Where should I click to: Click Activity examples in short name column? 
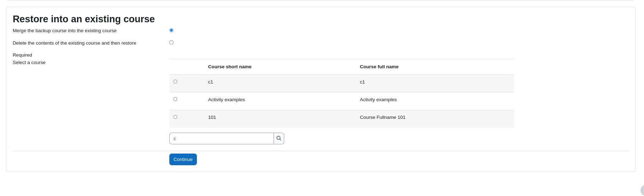click(227, 99)
